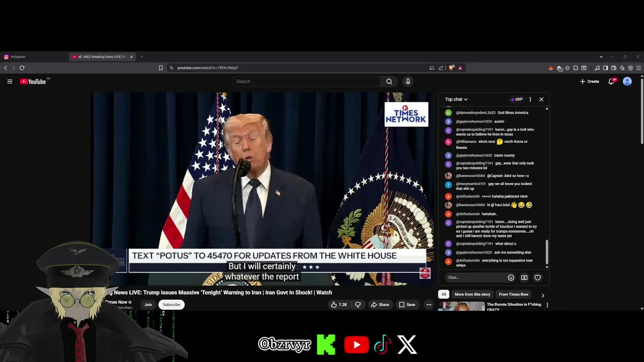Dislike the video with thumbs down
The height and width of the screenshot is (362, 644).
358,305
